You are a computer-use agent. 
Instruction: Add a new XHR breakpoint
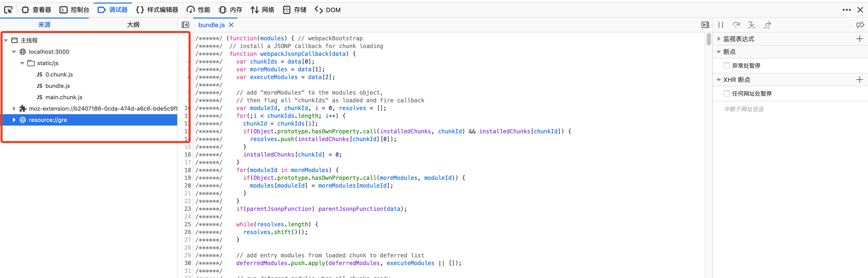point(860,80)
